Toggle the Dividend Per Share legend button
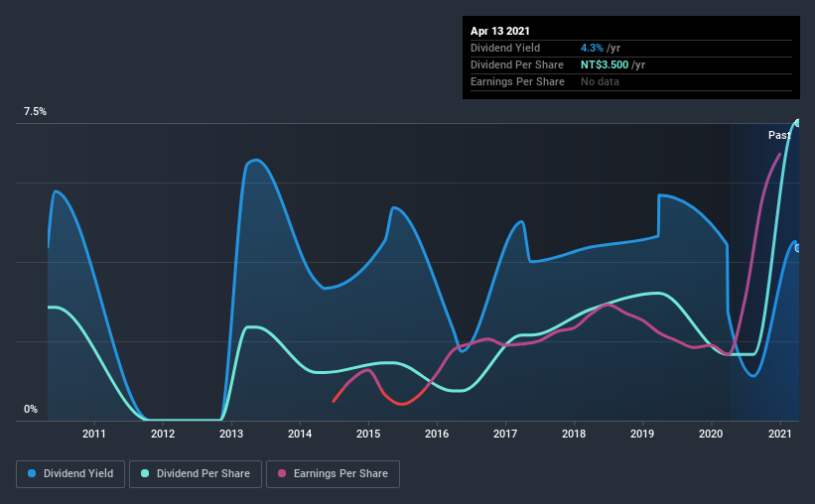The height and width of the screenshot is (504, 815). tap(196, 474)
